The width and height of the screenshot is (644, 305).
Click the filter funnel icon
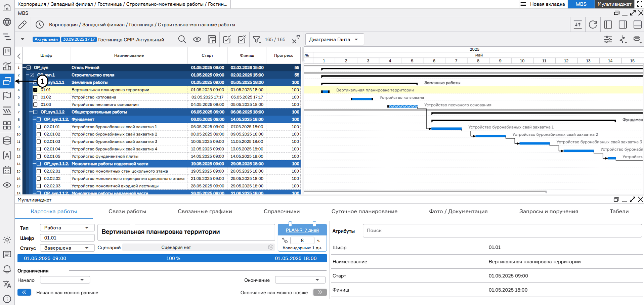pyautogui.click(x=256, y=40)
